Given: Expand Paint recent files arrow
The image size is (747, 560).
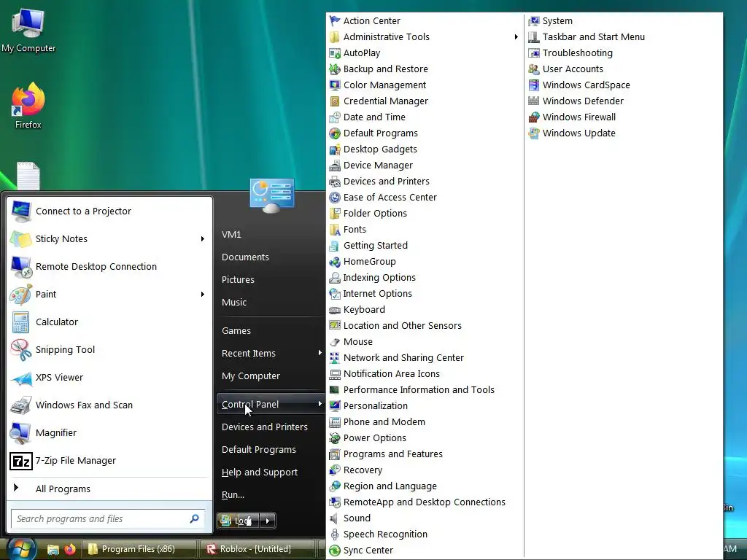Looking at the screenshot, I should 203,295.
